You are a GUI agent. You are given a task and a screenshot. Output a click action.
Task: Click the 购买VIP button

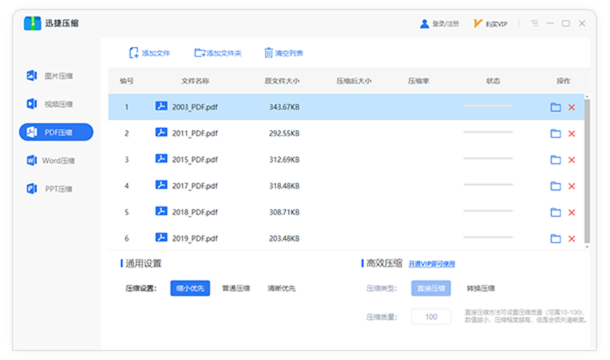click(491, 24)
